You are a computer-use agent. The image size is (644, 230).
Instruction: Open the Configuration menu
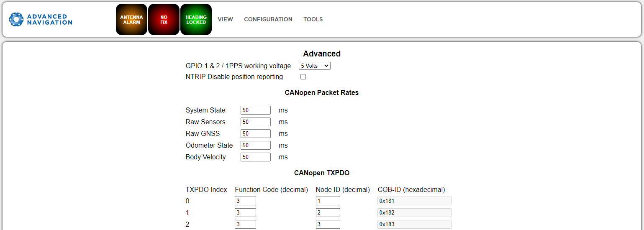click(x=268, y=19)
